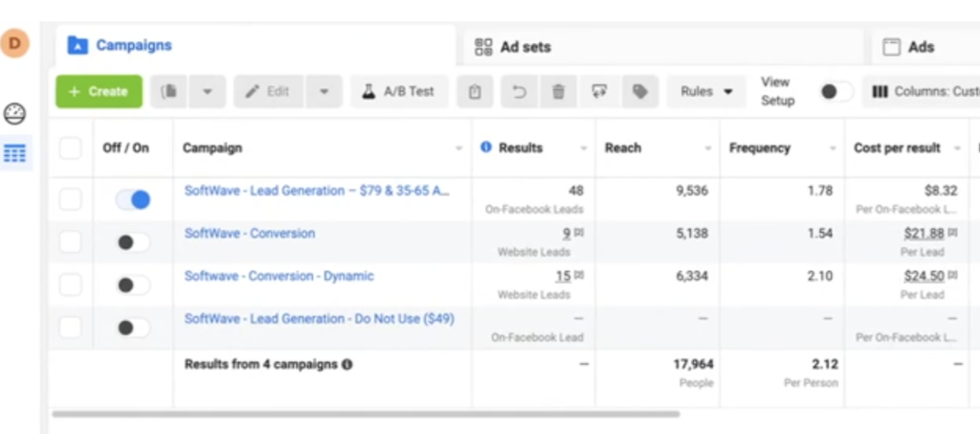Click info icon beside Results from 4 campaigns
This screenshot has width=980, height=434.
(x=346, y=365)
